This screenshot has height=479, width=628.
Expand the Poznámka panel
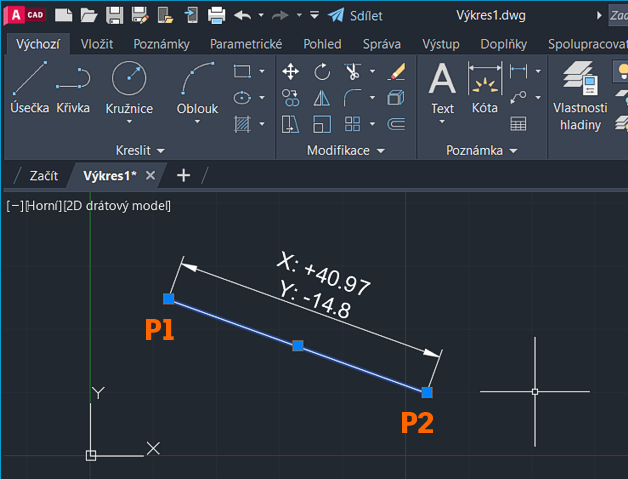coord(482,151)
